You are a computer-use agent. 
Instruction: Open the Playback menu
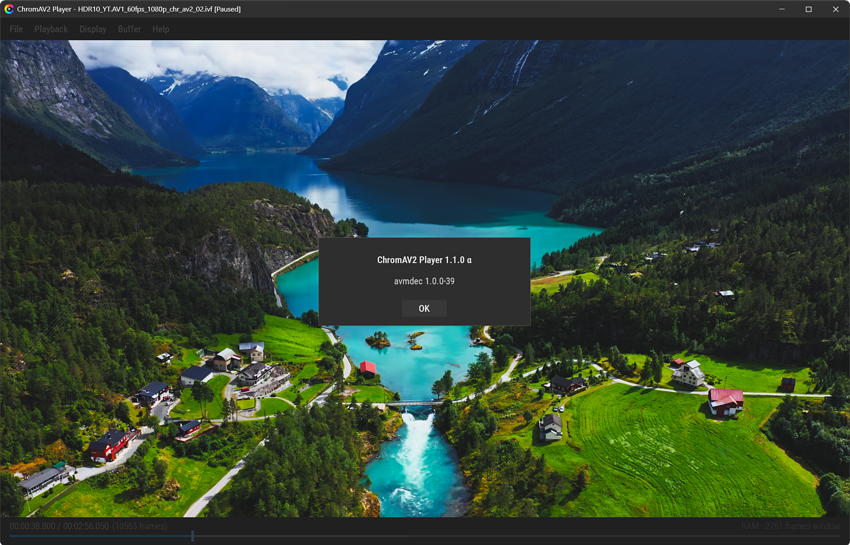51,29
